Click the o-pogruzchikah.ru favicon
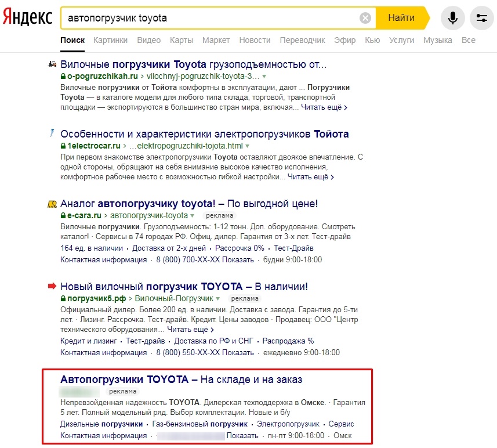497x448 pixels. pos(52,64)
